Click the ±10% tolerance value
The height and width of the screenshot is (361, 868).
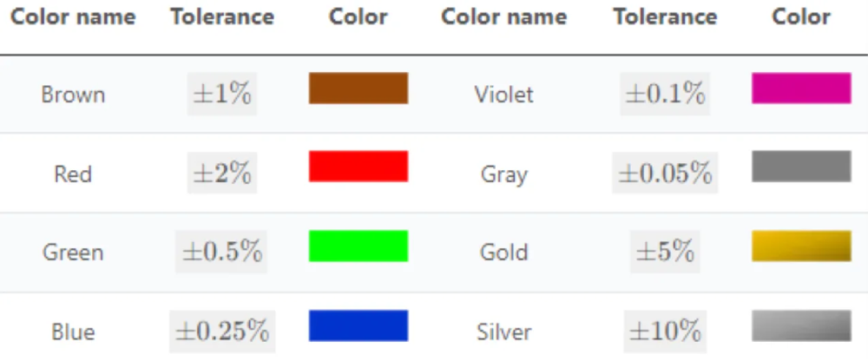pos(665,331)
